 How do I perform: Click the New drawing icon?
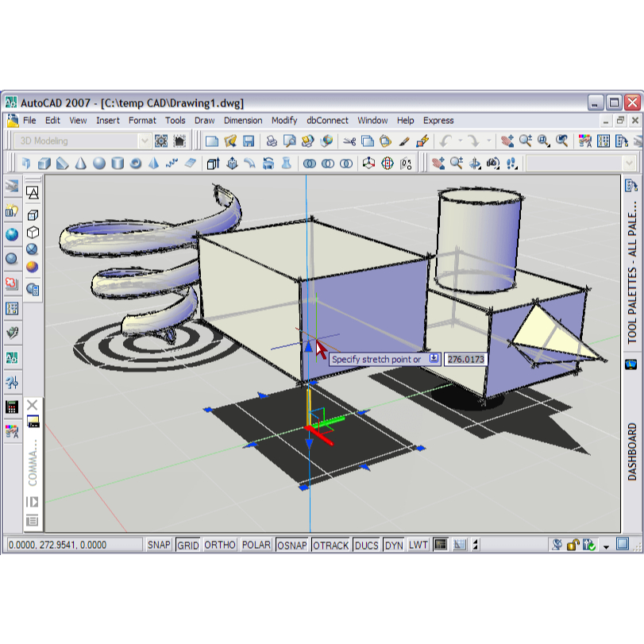(x=212, y=141)
